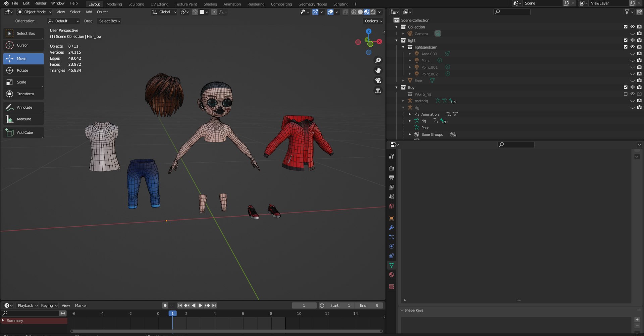Image resolution: width=644 pixels, height=336 pixels.
Task: Jump to the last frame
Action: click(x=214, y=305)
